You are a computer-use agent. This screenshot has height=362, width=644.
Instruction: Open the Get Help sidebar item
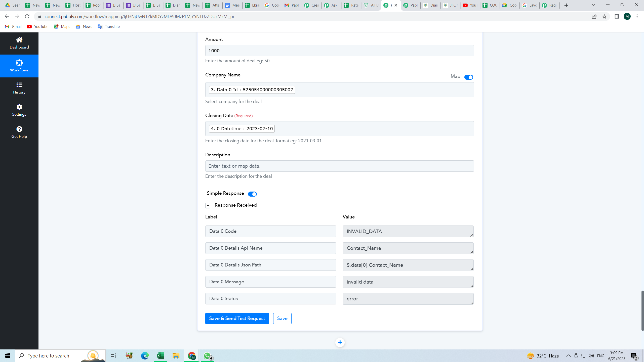click(19, 132)
